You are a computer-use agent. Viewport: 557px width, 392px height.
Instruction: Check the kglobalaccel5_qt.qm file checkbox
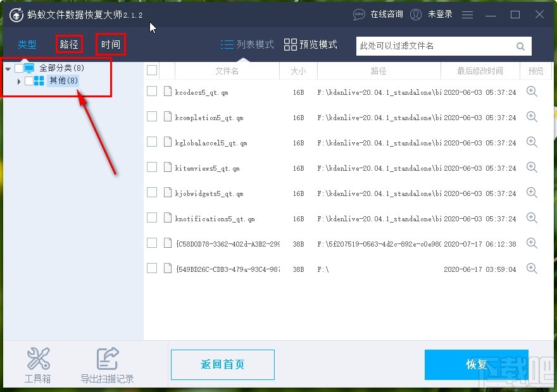click(152, 142)
